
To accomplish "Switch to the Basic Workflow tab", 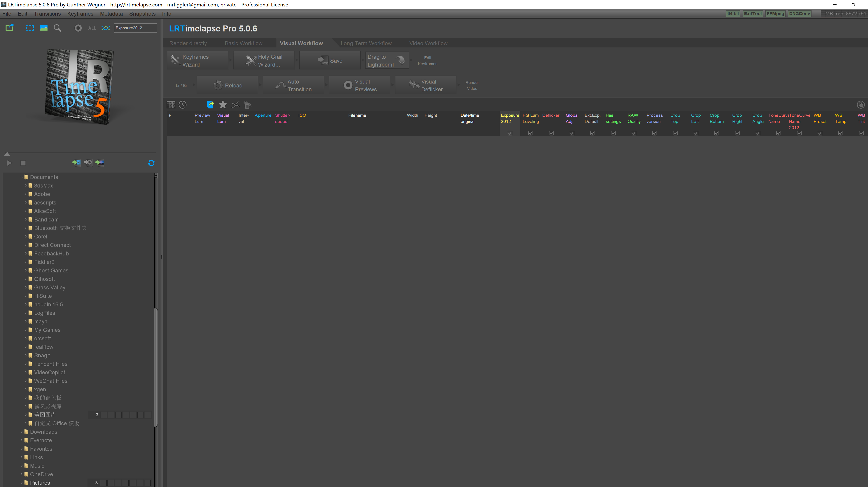I will [243, 43].
